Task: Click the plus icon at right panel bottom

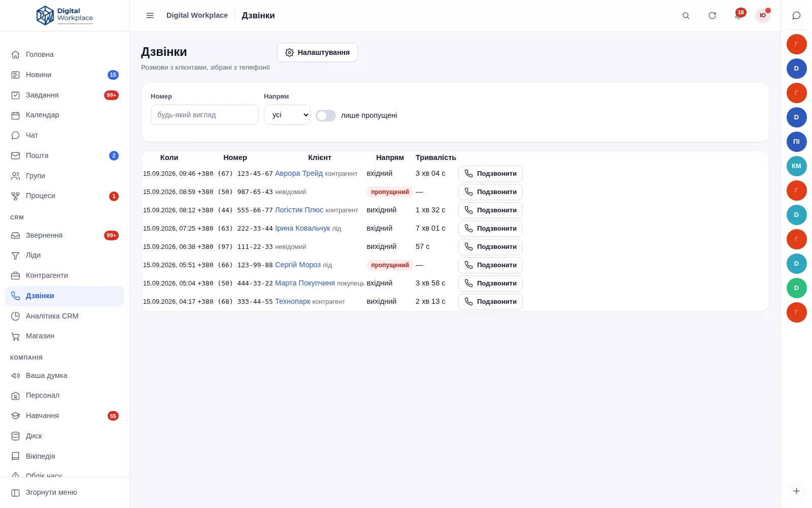Action: pos(796,491)
